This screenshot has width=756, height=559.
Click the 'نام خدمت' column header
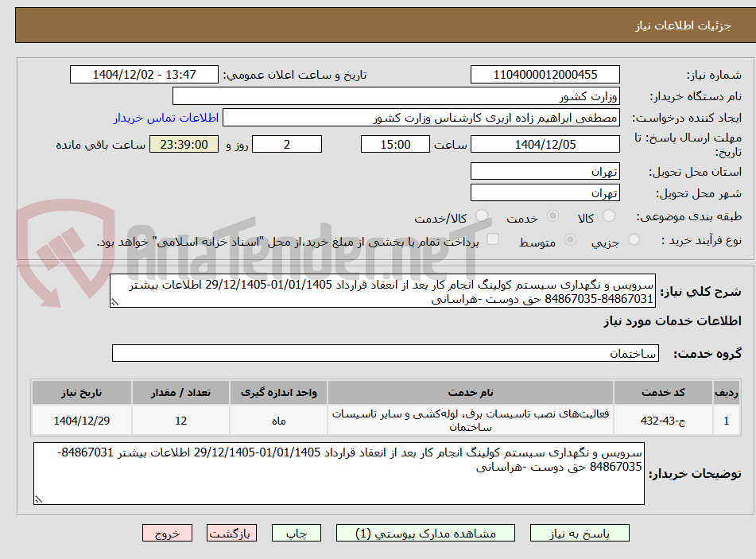(x=470, y=393)
